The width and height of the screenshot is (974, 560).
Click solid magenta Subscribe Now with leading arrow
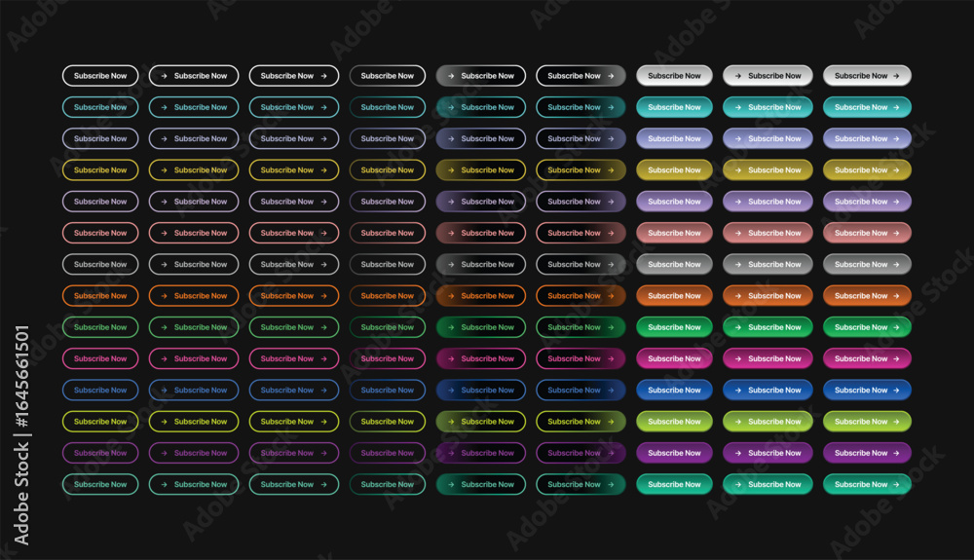[x=768, y=358]
